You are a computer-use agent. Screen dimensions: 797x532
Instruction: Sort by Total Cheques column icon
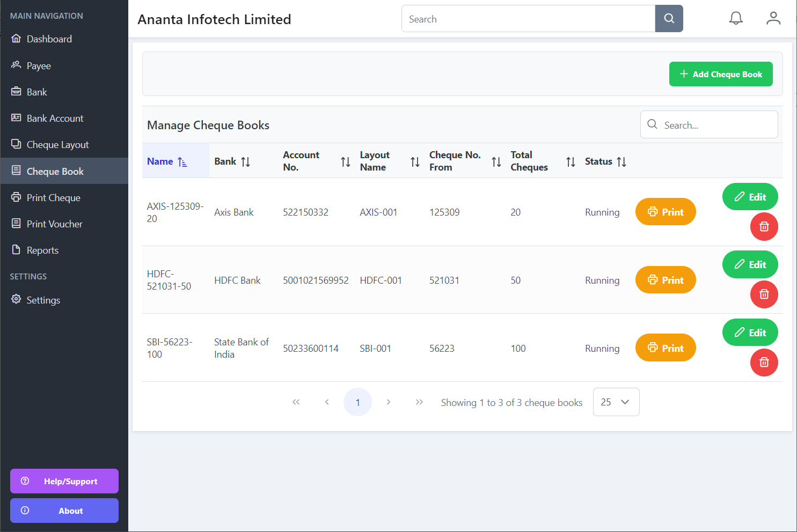(571, 162)
